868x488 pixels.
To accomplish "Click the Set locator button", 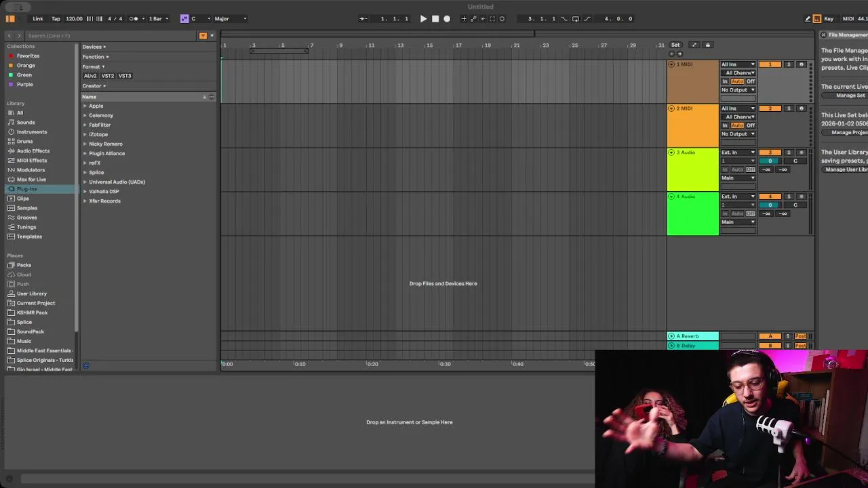I will [x=675, y=45].
